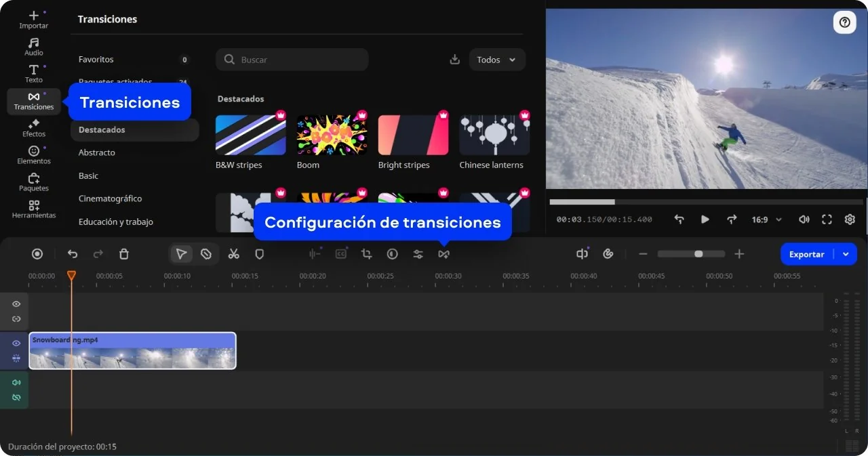Open the Importar section in sidebar
The image size is (868, 456).
[x=33, y=20]
